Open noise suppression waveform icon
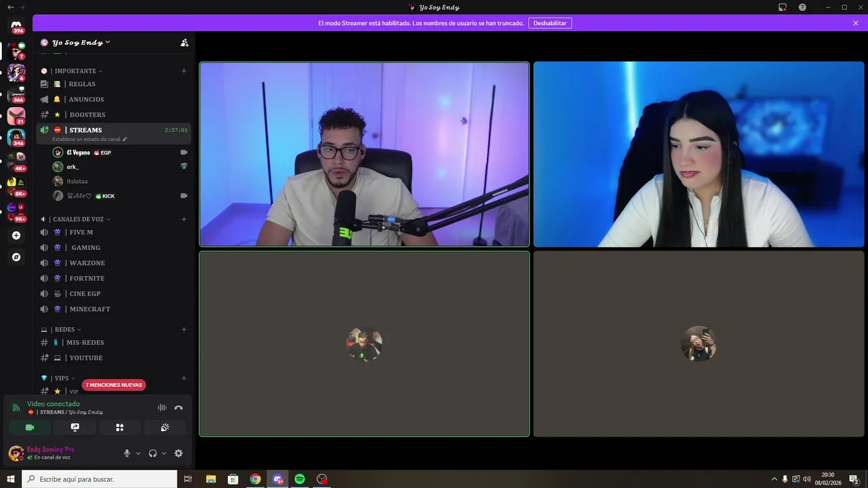 162,407
